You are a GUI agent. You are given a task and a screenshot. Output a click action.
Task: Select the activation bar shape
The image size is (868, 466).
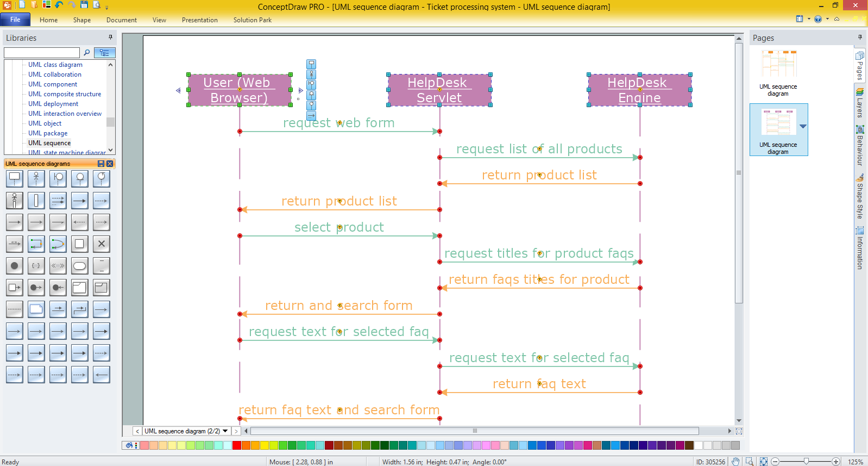tap(36, 201)
